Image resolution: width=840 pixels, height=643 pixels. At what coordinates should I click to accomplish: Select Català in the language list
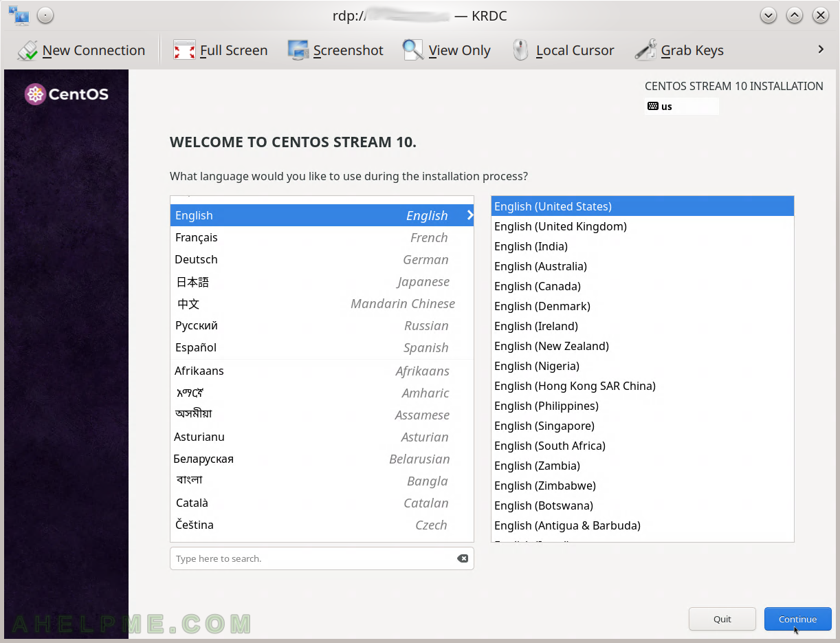tap(322, 503)
